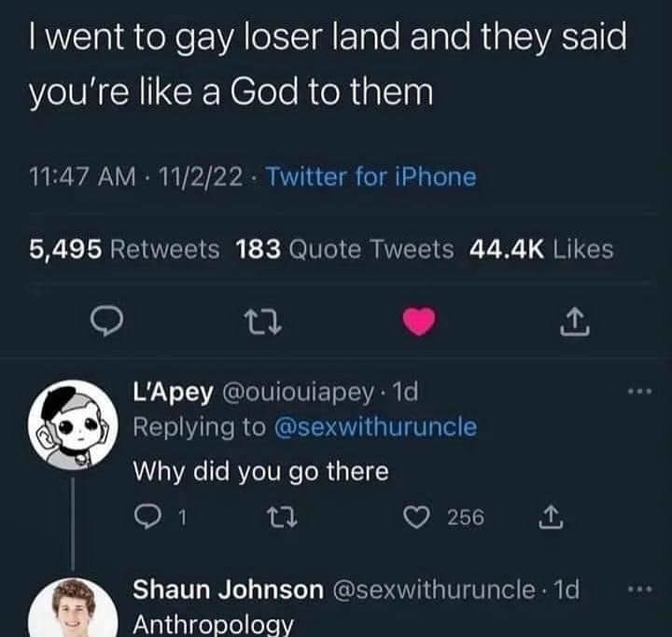The height and width of the screenshot is (637, 672).
Task: Retweet L'Apey's reply
Action: coord(282,517)
